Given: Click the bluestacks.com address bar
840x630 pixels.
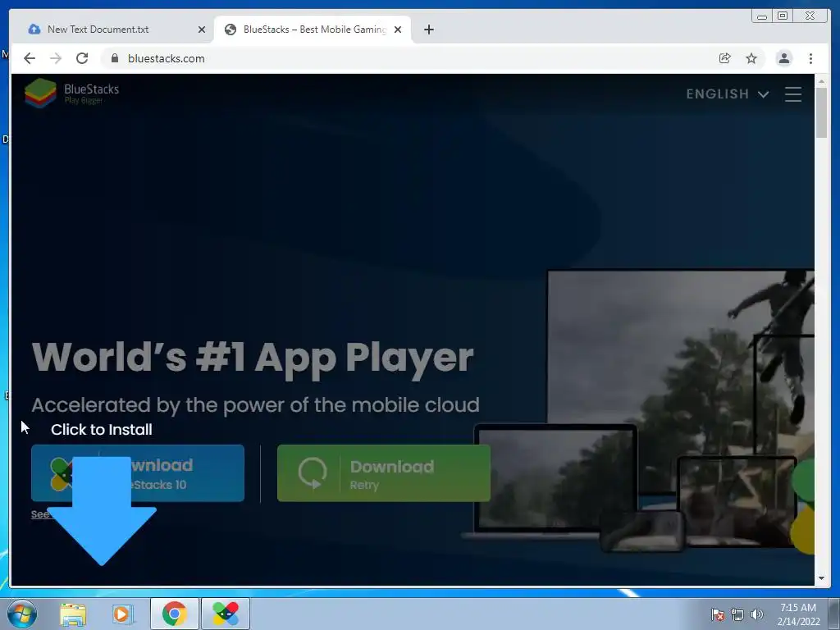Looking at the screenshot, I should click(x=407, y=58).
